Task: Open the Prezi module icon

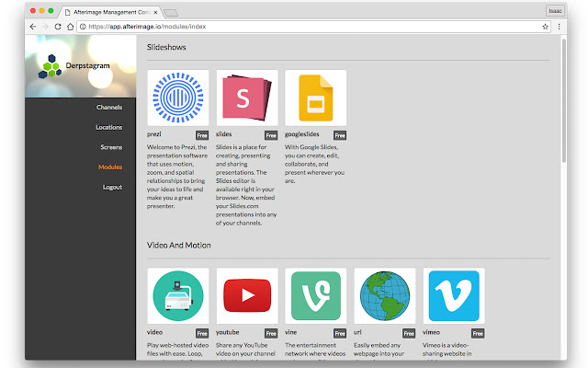Action: pyautogui.click(x=178, y=98)
